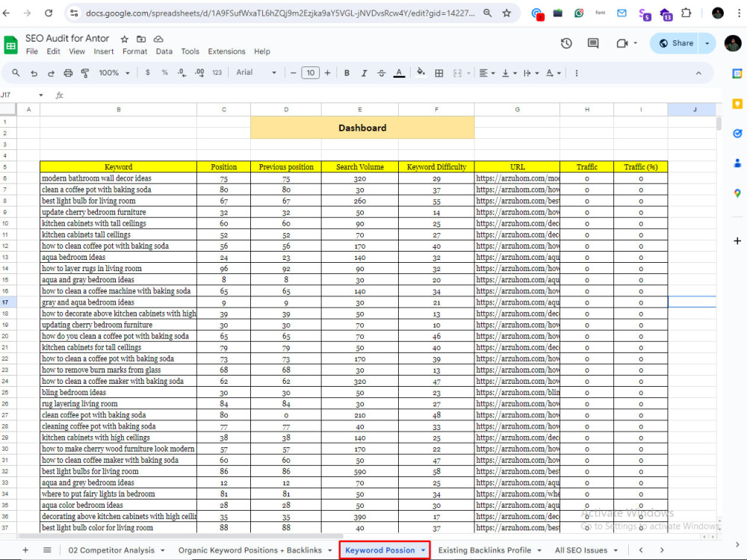Open horizontal align dropdown
The image size is (747, 560).
pos(487,73)
